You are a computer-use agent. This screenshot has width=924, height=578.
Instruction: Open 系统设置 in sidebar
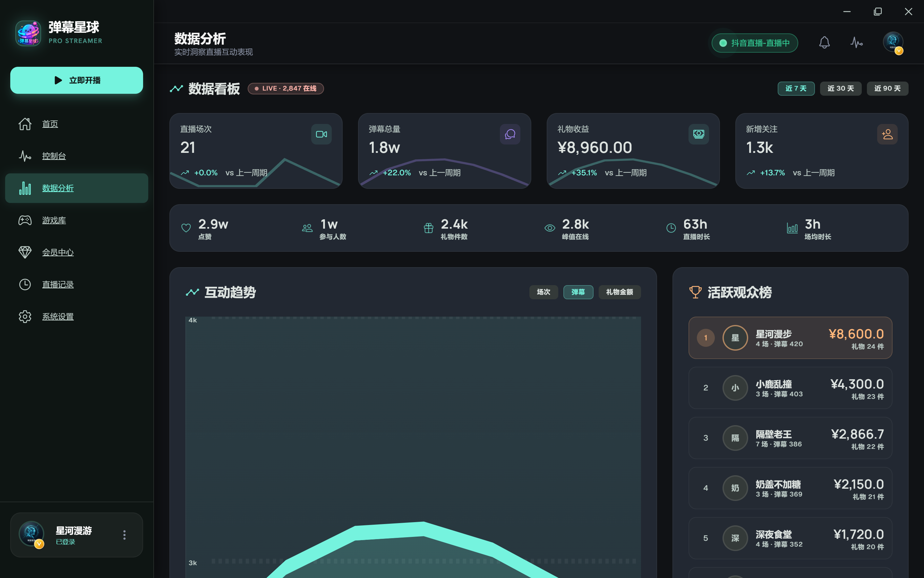(77, 317)
